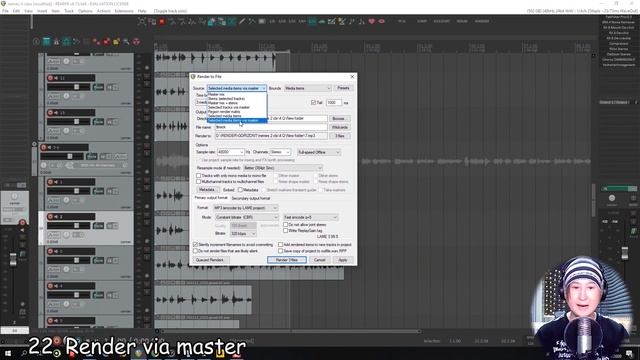Click the round red icon ending main toolbar
Image resolution: width=640 pixels, height=360 pixels.
pos(136,42)
